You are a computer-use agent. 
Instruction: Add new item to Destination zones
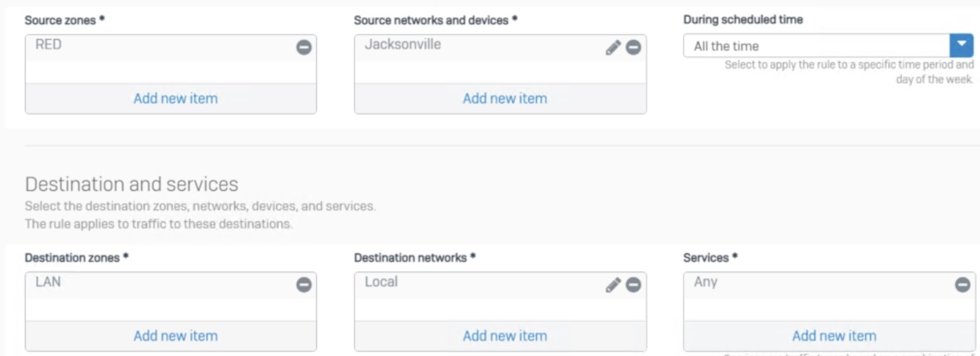point(175,336)
